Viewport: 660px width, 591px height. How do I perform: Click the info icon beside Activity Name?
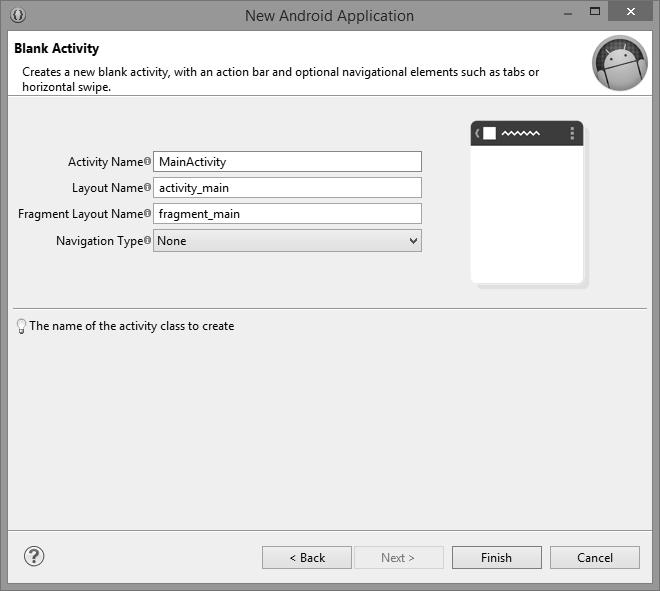[x=147, y=161]
